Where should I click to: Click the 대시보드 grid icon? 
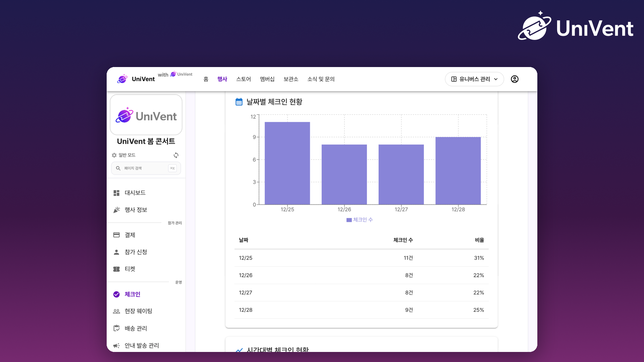(116, 193)
